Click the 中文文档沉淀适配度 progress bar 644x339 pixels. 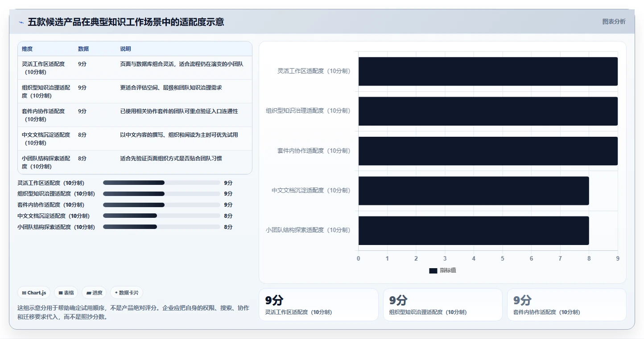click(x=161, y=216)
